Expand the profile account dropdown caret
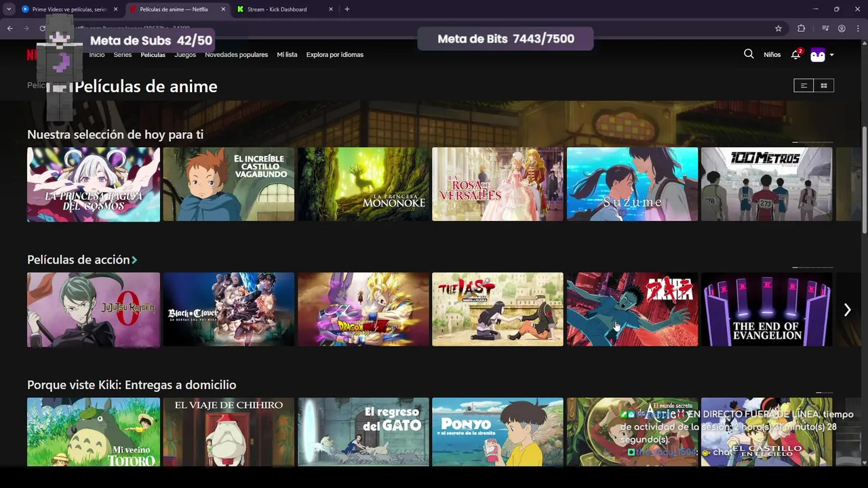Viewport: 868px width, 488px height. [x=832, y=55]
